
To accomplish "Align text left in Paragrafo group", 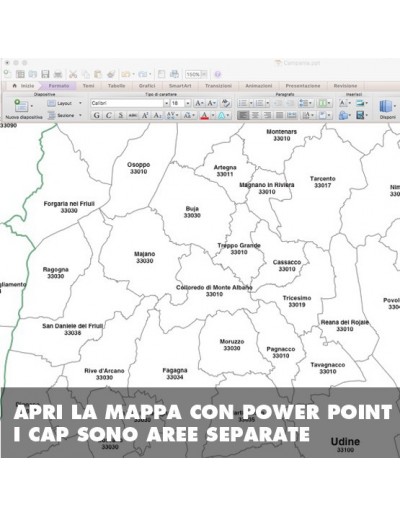I will 243,115.
